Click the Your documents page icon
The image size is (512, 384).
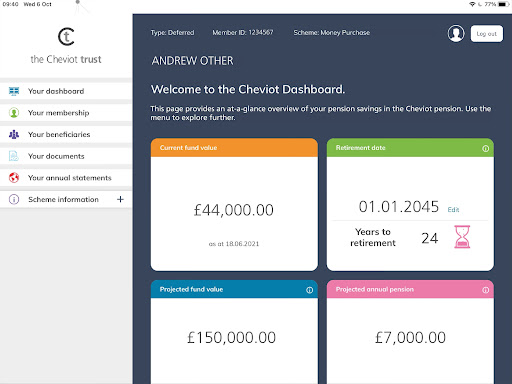[14, 156]
